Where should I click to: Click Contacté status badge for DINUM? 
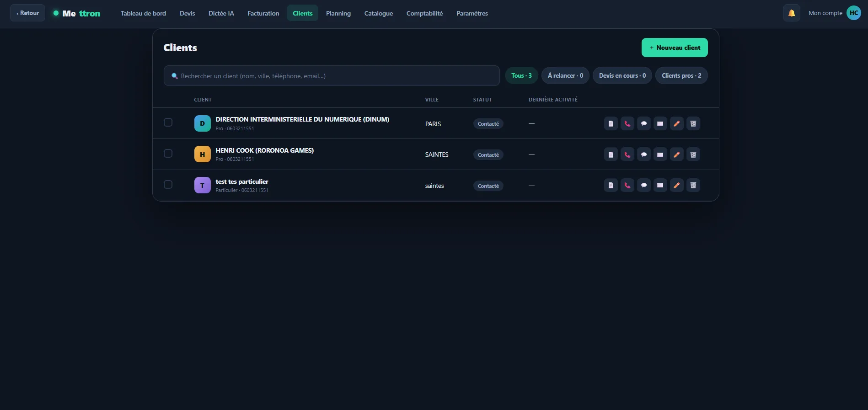[488, 124]
